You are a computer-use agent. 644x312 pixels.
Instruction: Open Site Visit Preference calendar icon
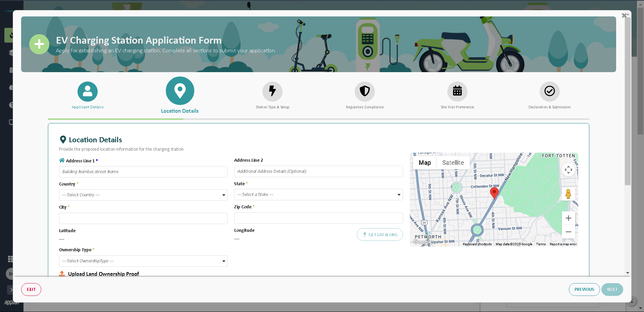457,91
